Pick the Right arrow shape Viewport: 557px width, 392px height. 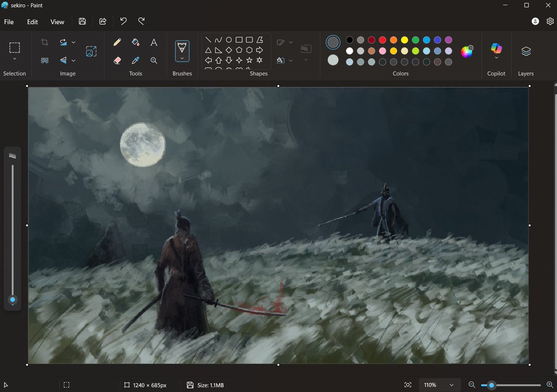click(259, 50)
